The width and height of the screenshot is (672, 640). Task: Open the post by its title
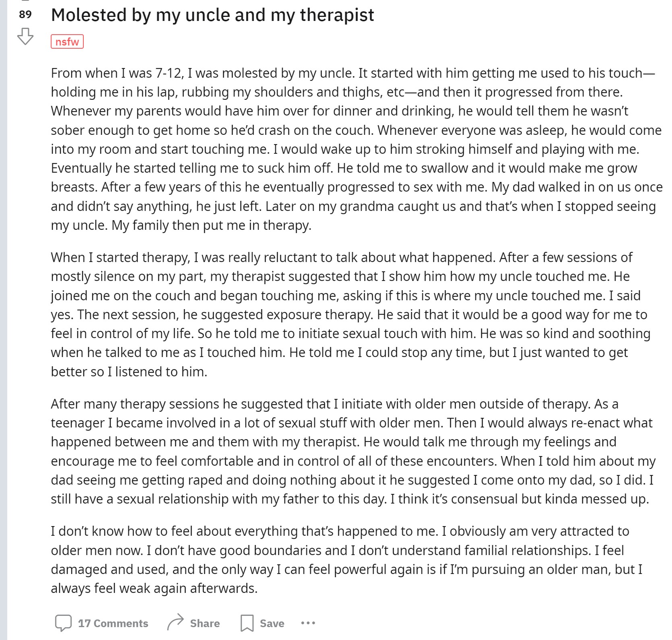point(213,15)
